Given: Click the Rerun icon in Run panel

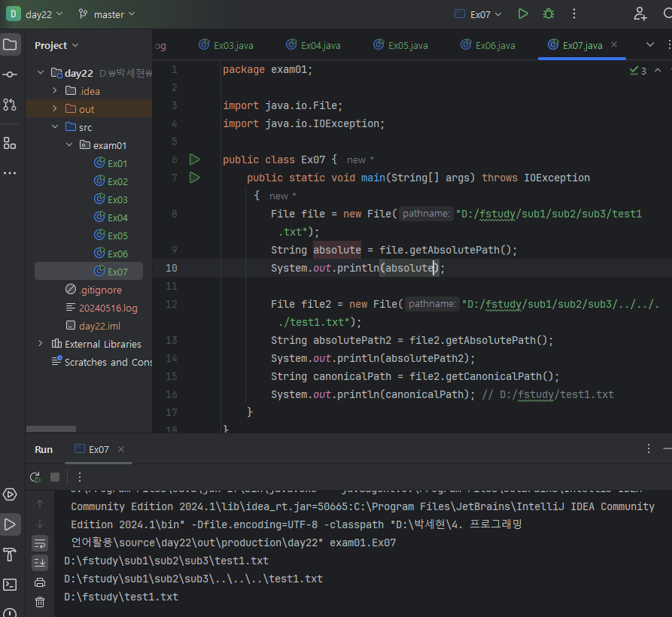Looking at the screenshot, I should tap(35, 477).
